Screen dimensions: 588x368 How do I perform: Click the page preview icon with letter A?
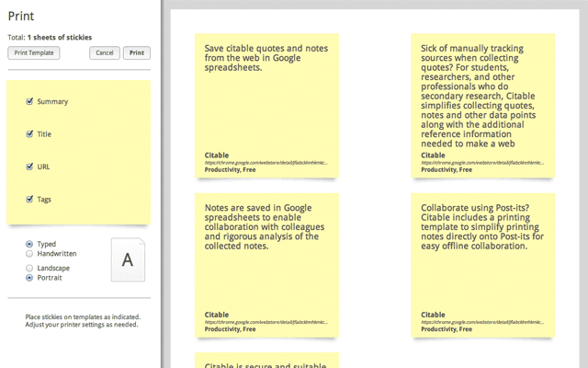click(x=128, y=260)
